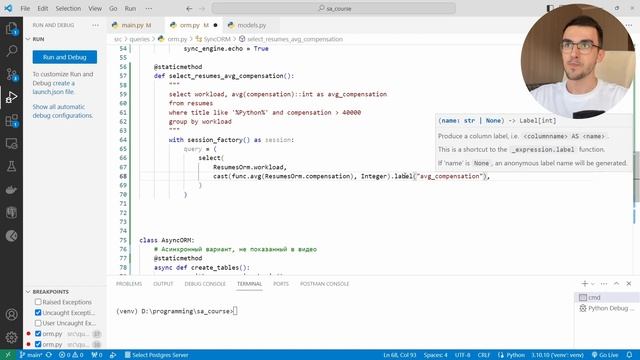Select the cmd terminal in the list
640x360 pixels.
point(606,297)
